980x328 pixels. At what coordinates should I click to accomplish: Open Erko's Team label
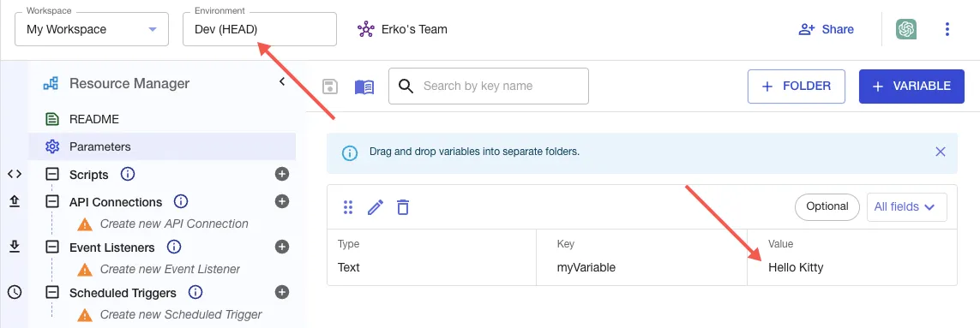(x=414, y=29)
